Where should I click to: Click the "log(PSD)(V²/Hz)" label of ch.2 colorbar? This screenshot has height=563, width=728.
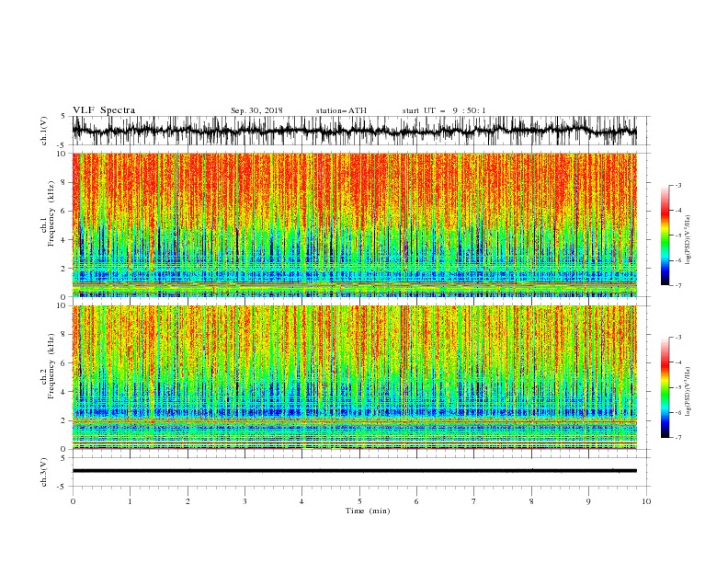(x=688, y=392)
